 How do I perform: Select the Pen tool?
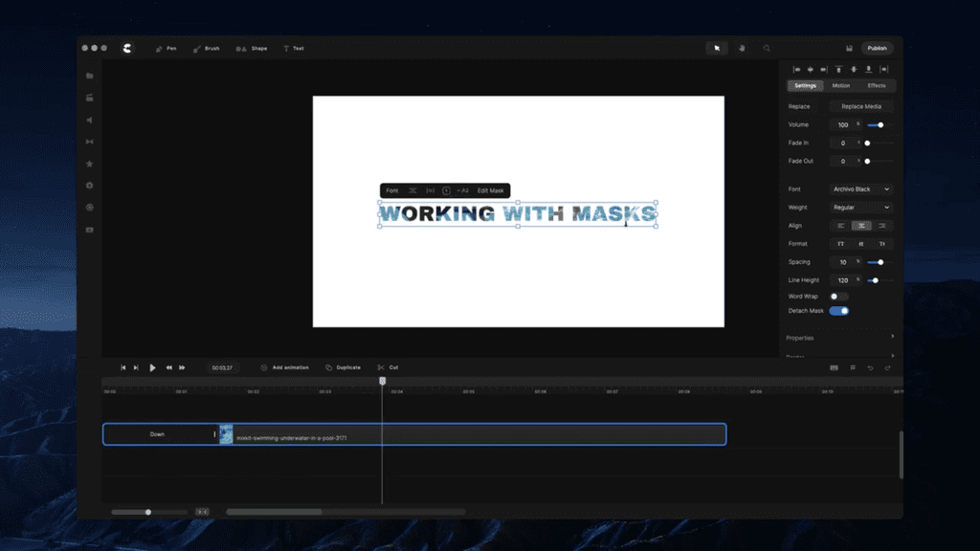point(166,48)
